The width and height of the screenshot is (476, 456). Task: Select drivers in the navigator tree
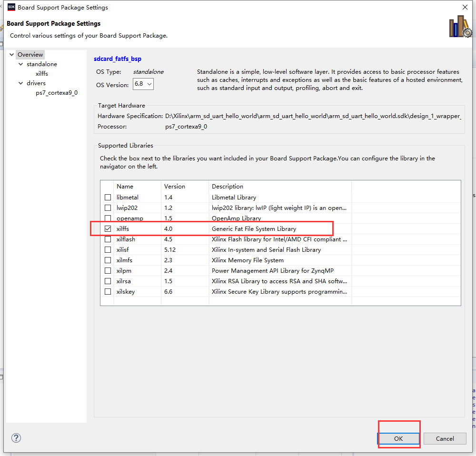point(36,83)
